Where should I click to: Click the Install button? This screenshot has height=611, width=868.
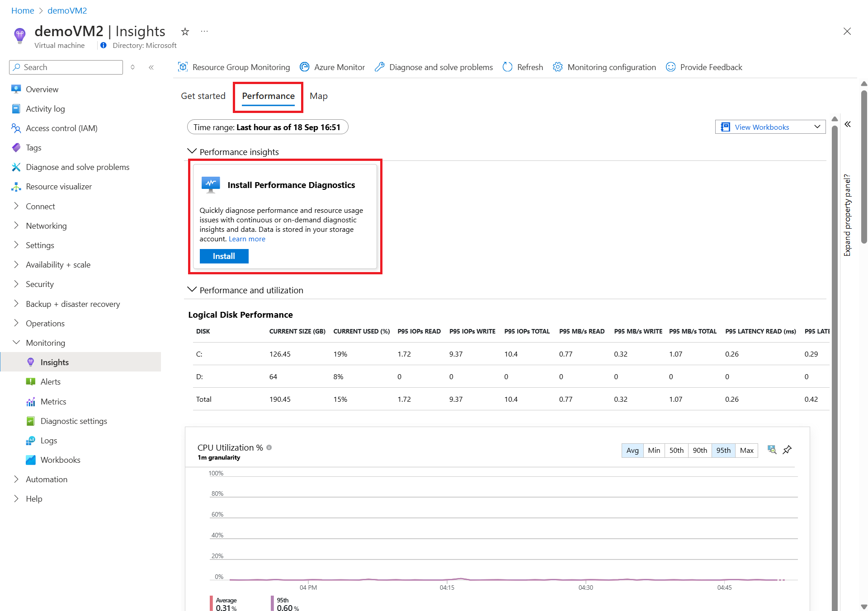coord(224,256)
